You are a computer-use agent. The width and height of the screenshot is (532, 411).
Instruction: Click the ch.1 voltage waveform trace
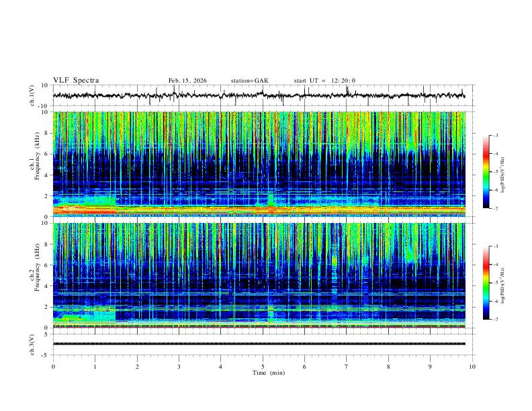259,95
